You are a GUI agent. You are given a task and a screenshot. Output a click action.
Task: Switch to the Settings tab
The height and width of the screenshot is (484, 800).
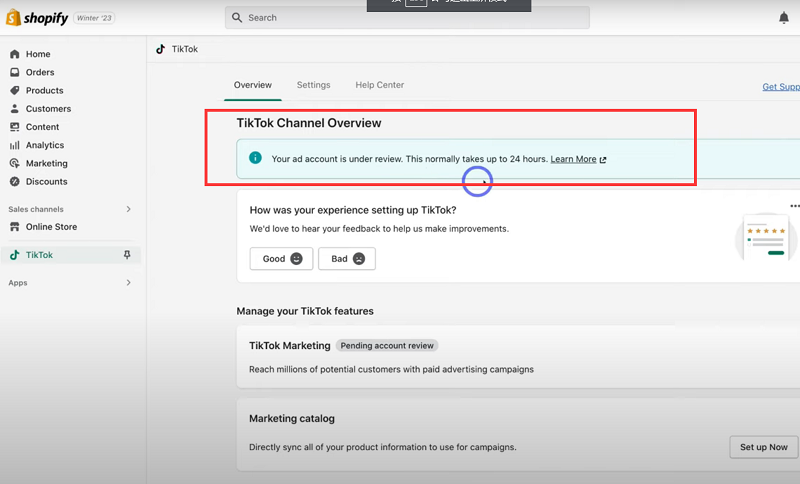pyautogui.click(x=313, y=85)
